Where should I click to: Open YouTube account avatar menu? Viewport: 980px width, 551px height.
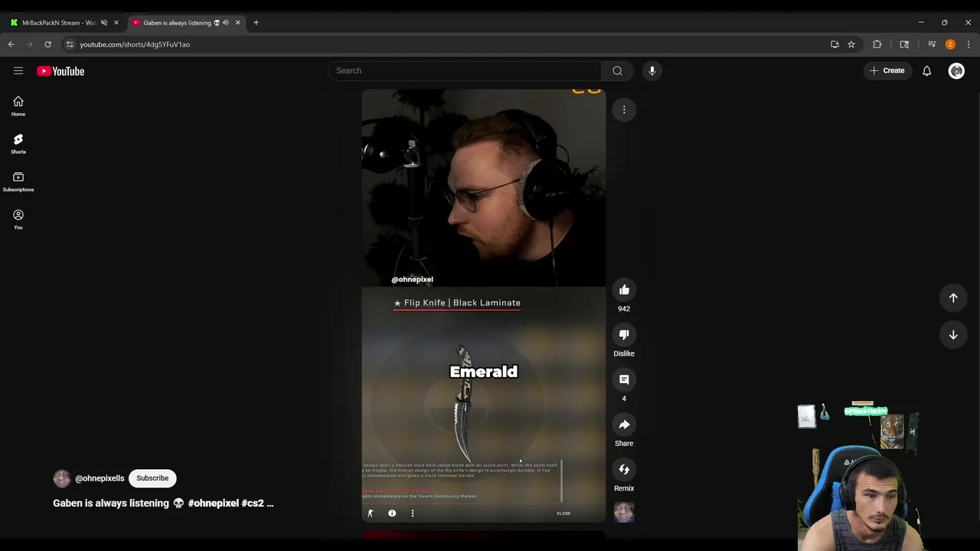[x=956, y=70]
